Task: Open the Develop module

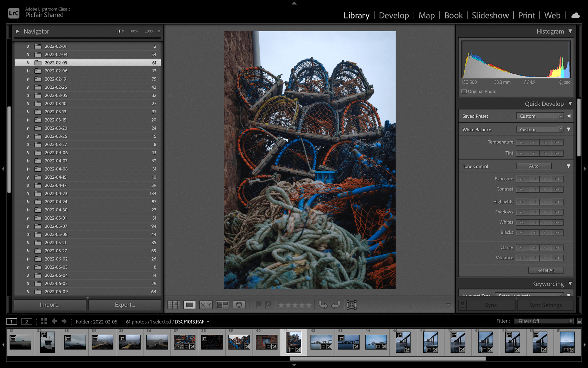Action: click(x=394, y=15)
